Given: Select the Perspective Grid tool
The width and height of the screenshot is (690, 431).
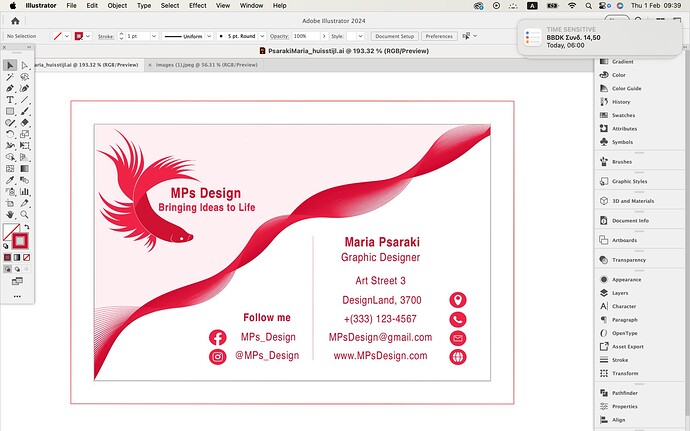Looking at the screenshot, I should click(x=25, y=157).
